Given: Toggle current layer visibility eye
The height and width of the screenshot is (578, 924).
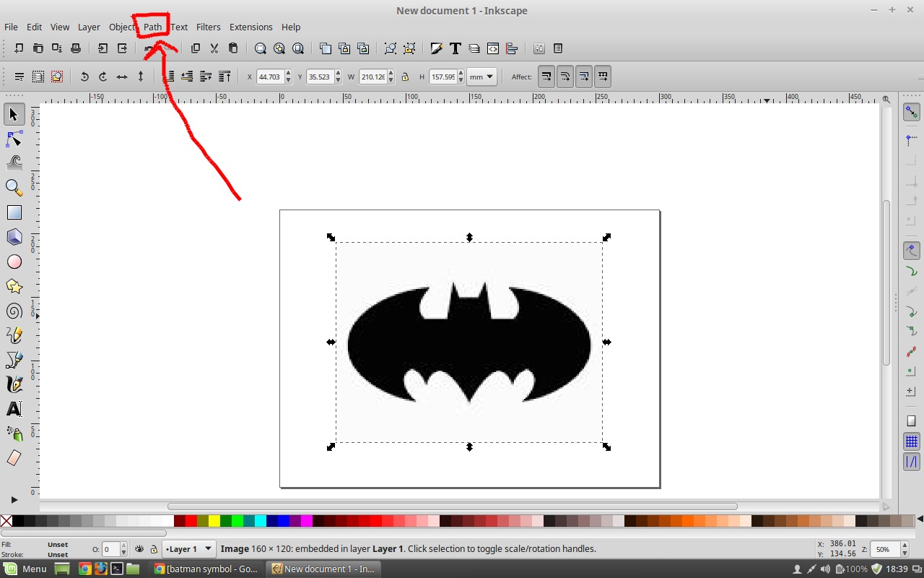Looking at the screenshot, I should coord(140,549).
